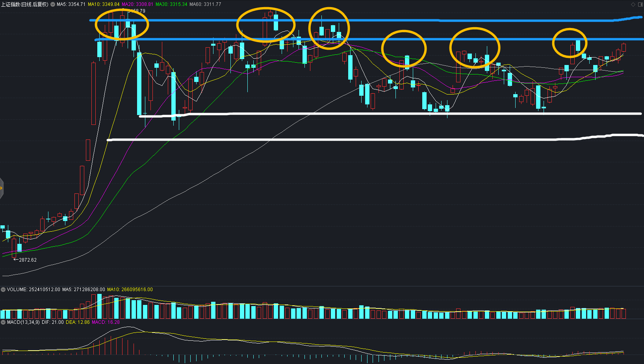Expand the VOLUME indicator dropdown arrow
This screenshot has height=364, width=644.
[x=3, y=290]
